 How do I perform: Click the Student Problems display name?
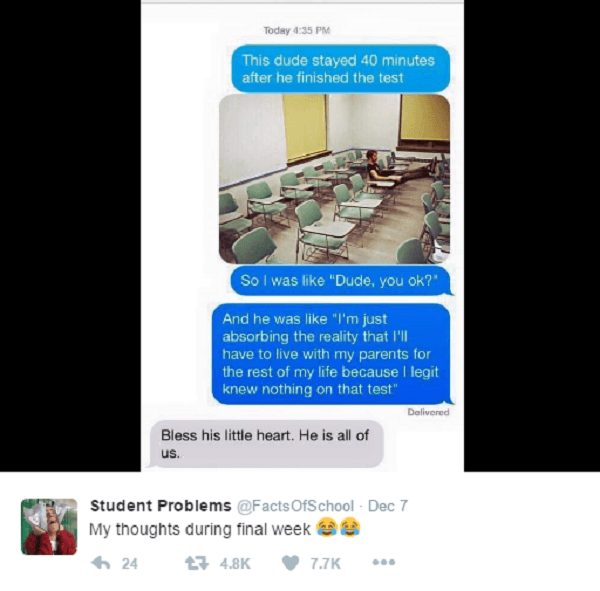click(161, 506)
